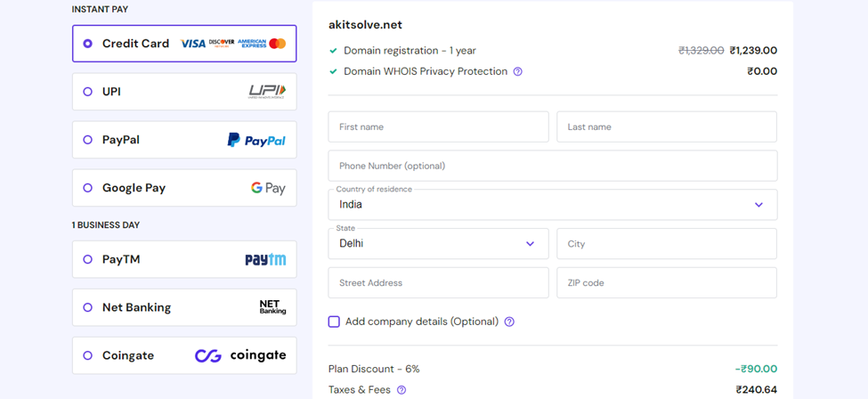Screen dimensions: 868x399
Task: Click the company details help icon
Action: 509,322
